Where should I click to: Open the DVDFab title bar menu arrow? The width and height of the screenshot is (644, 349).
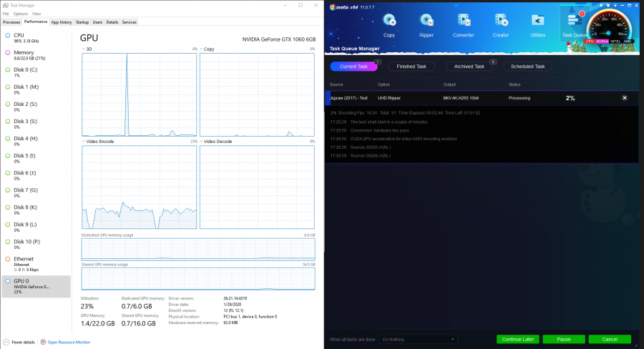pos(615,6)
